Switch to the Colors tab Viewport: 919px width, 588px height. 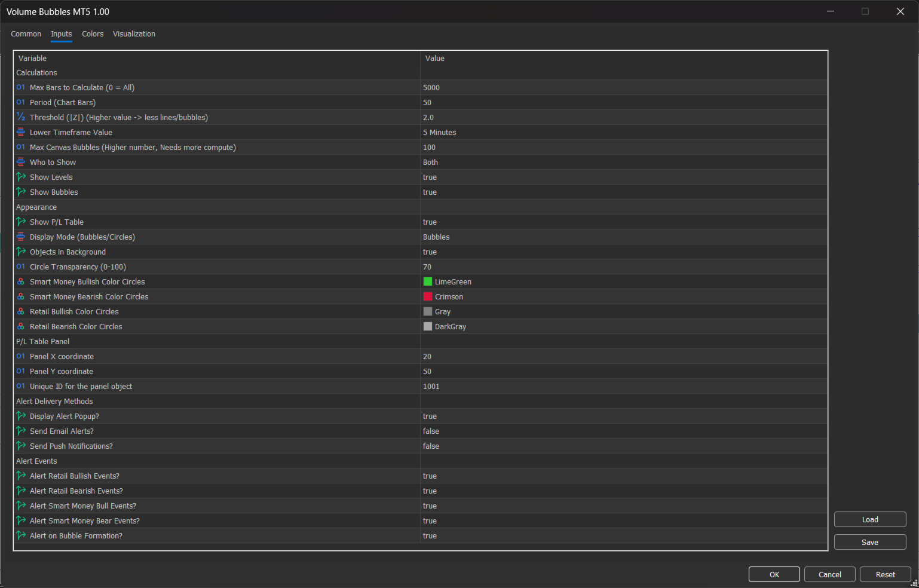pyautogui.click(x=93, y=34)
